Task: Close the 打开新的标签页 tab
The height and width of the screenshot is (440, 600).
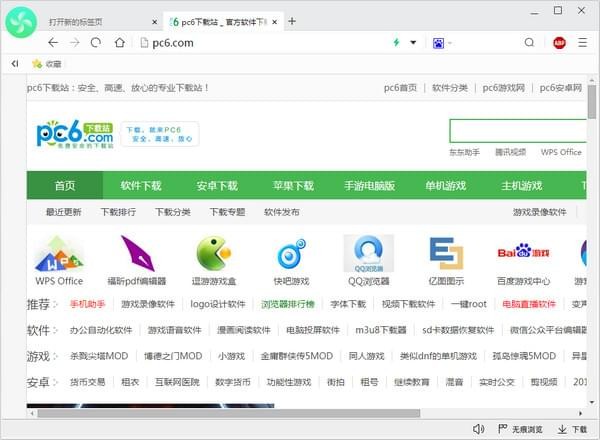Action: click(x=155, y=22)
